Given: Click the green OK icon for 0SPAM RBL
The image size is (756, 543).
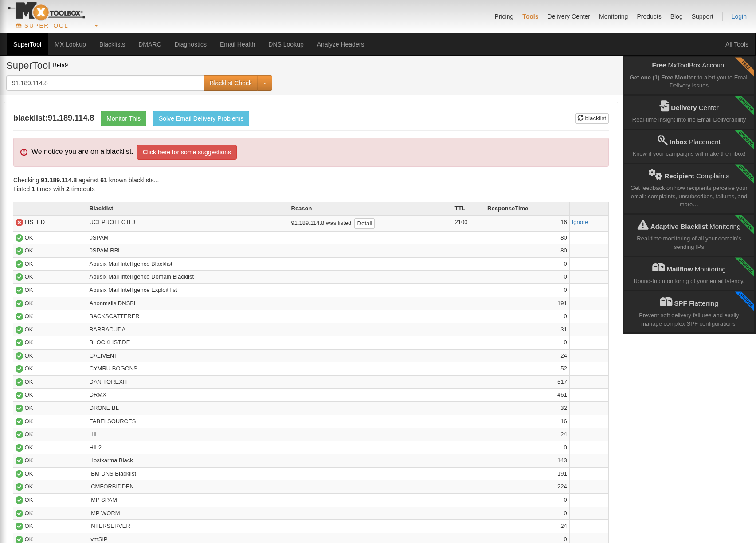Looking at the screenshot, I should [19, 251].
